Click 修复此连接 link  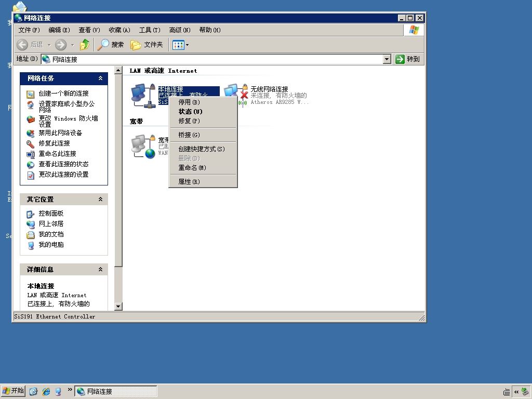[x=54, y=143]
